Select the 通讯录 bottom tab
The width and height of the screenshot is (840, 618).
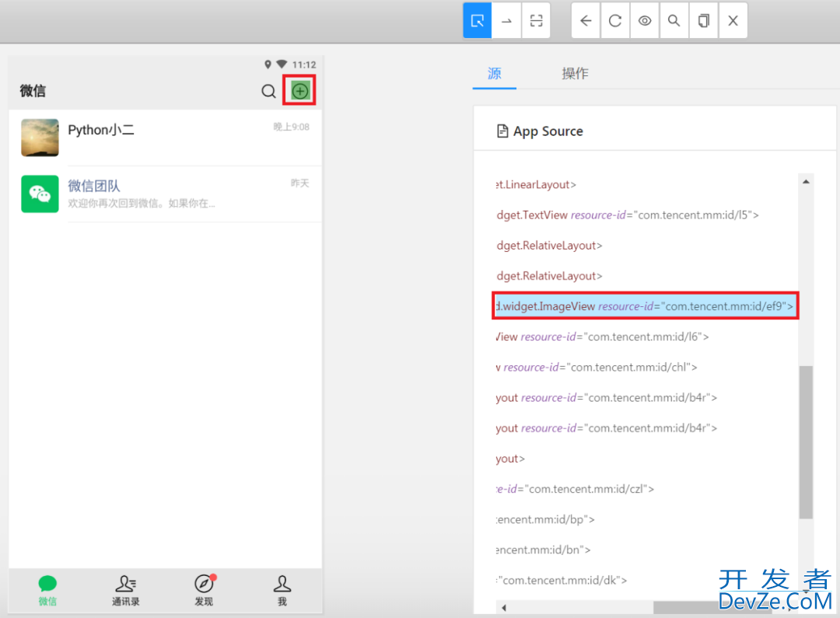click(x=126, y=590)
